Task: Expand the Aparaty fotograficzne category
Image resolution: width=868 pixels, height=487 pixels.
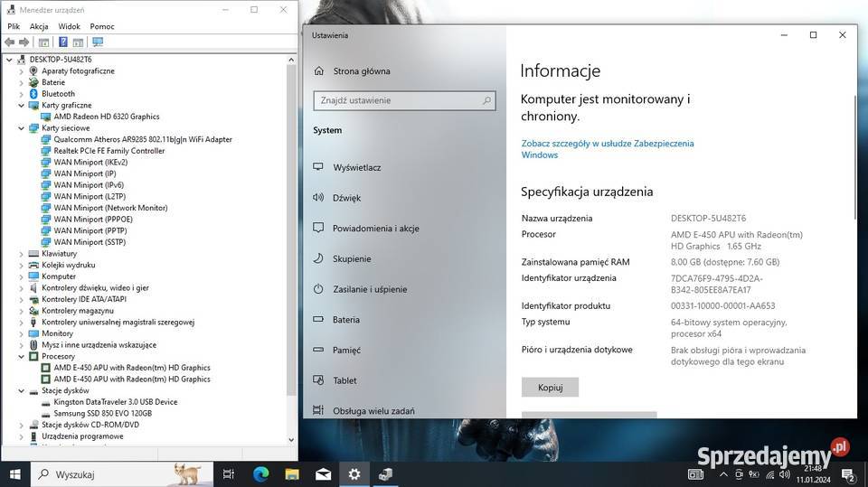Action: tap(21, 70)
